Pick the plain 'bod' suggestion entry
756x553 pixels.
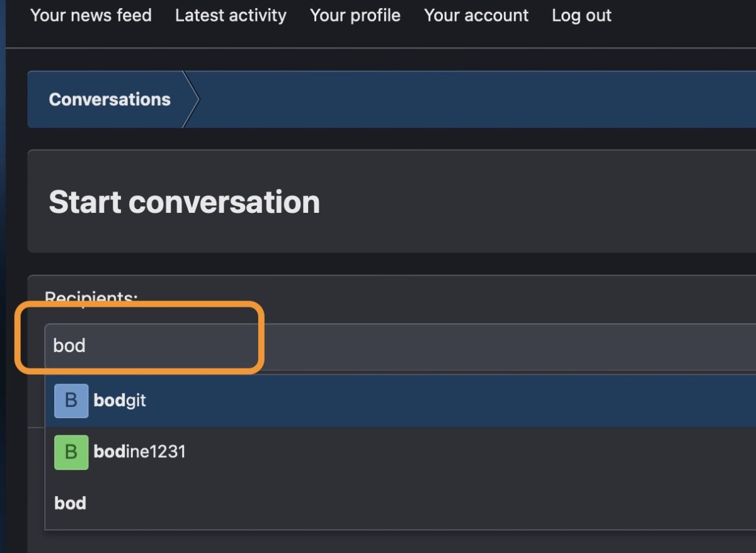click(x=401, y=503)
